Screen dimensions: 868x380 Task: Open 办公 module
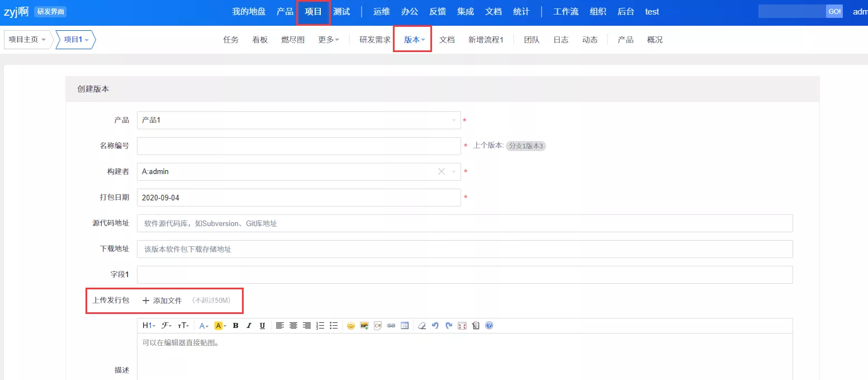(410, 12)
